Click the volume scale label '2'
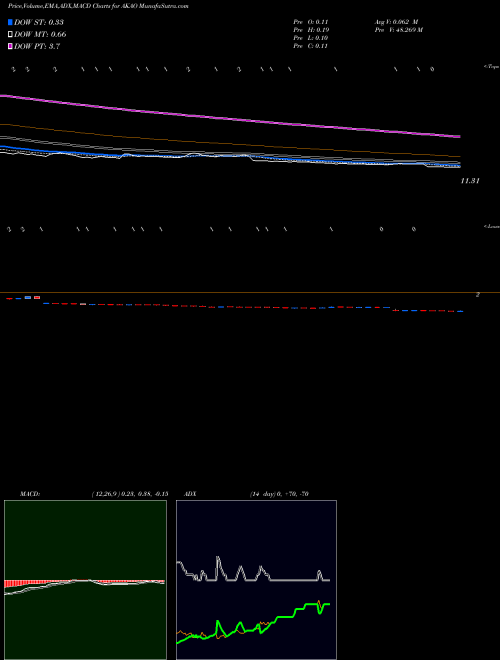Viewport: 500px width, 660px height. point(478,295)
